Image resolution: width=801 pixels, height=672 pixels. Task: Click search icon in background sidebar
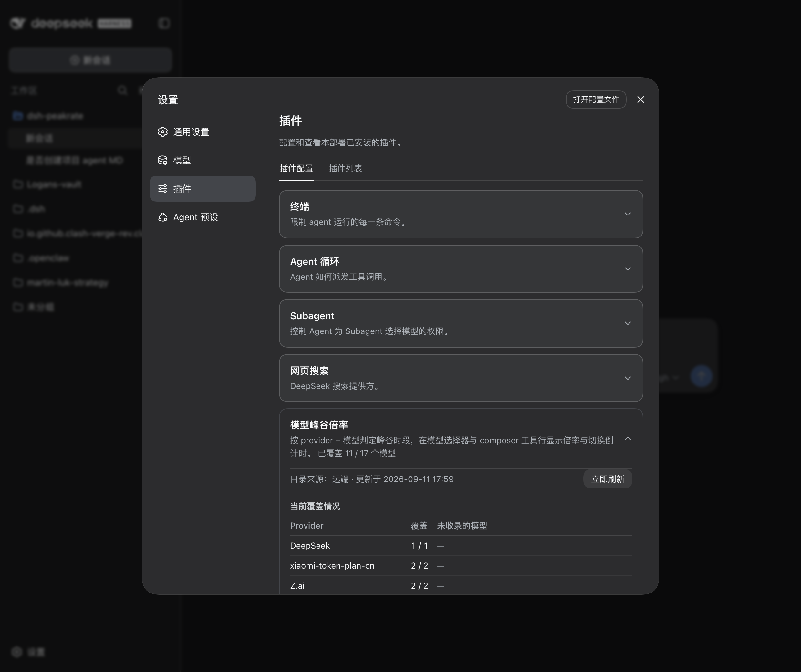(x=122, y=90)
